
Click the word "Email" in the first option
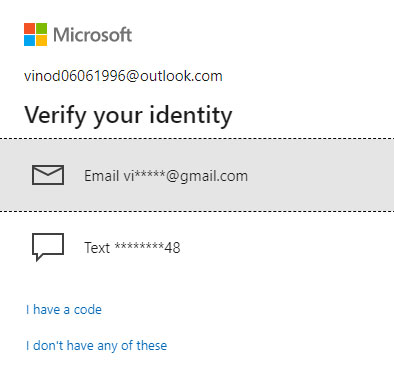tap(102, 176)
